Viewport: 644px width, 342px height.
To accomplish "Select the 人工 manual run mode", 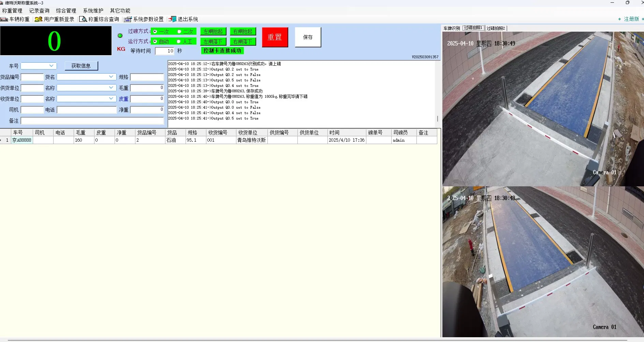I will [179, 42].
